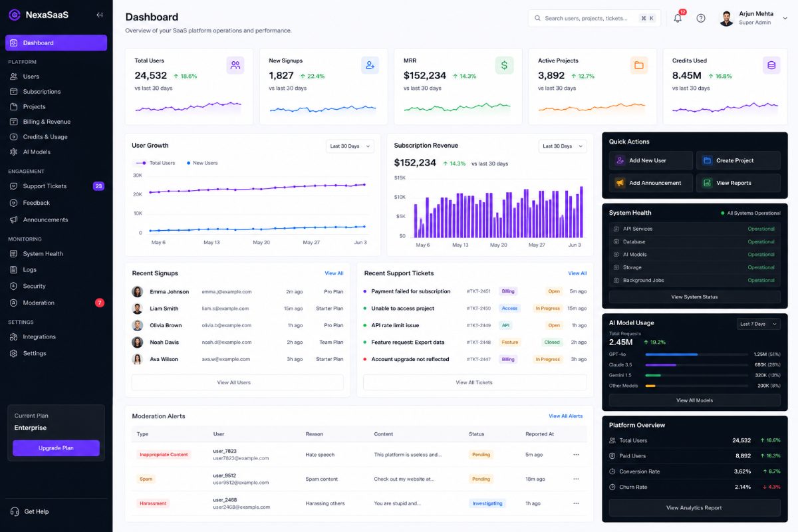
Task: Click the Gemini 1.5 usage progress bar
Action: (x=697, y=375)
